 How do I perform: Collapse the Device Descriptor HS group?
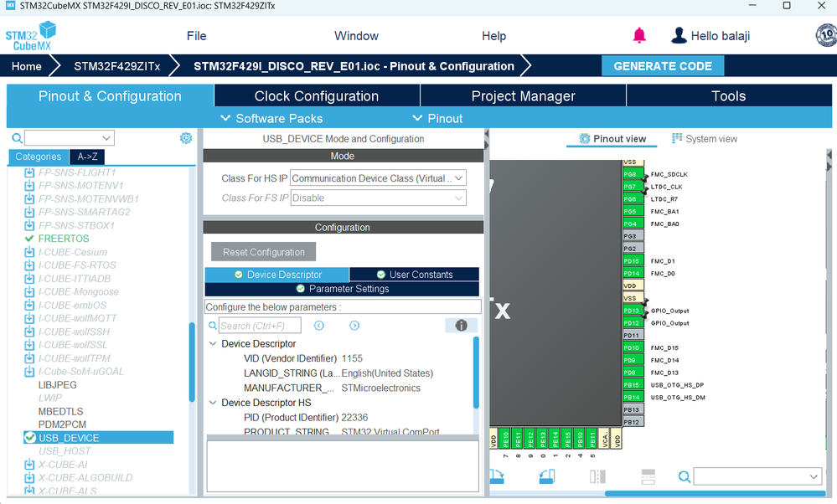click(213, 403)
